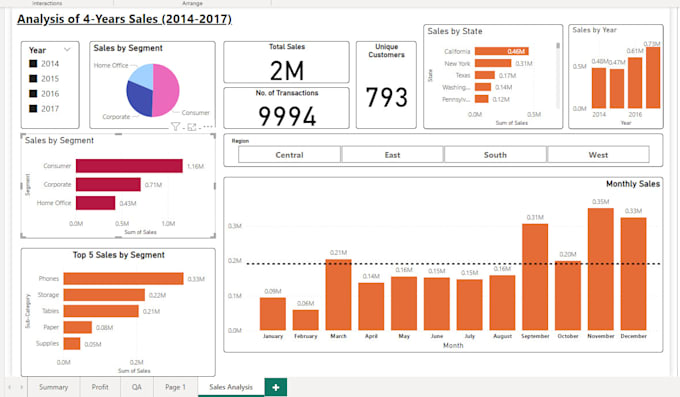Image resolution: width=680 pixels, height=397 pixels.
Task: Click the Unique Customers 793 value
Action: (x=386, y=97)
